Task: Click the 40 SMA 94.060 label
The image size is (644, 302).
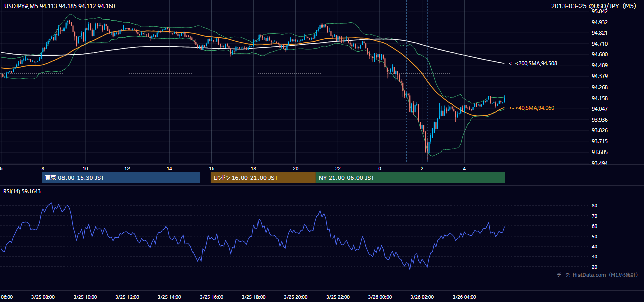Action: click(532, 108)
